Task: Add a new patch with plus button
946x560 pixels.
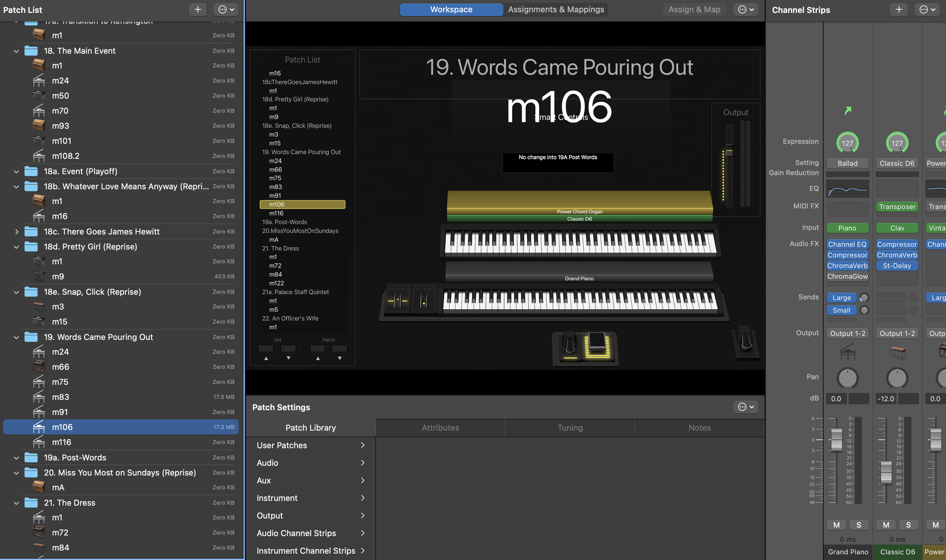Action: click(x=198, y=9)
